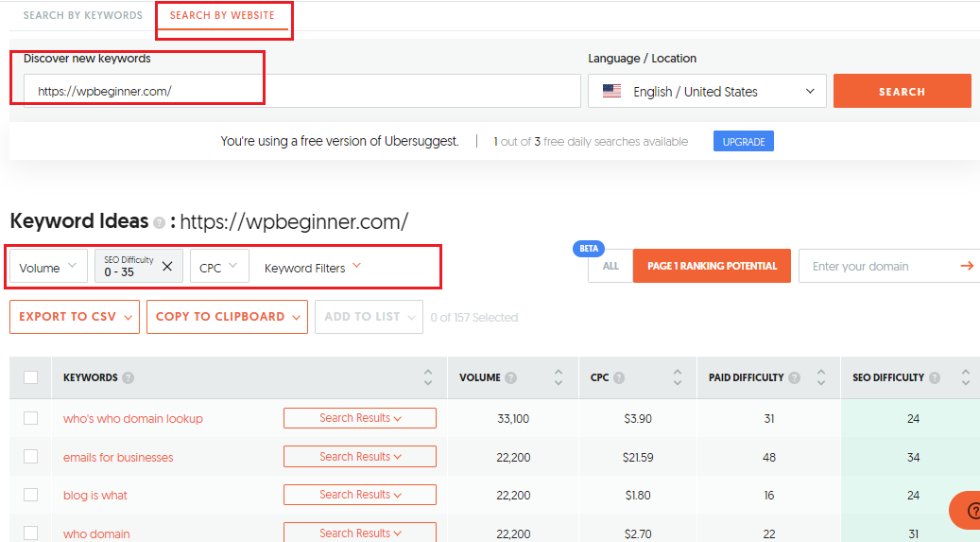Remove the SEO Difficulty 0 - 35 filter
This screenshot has height=542, width=980.
tap(167, 266)
